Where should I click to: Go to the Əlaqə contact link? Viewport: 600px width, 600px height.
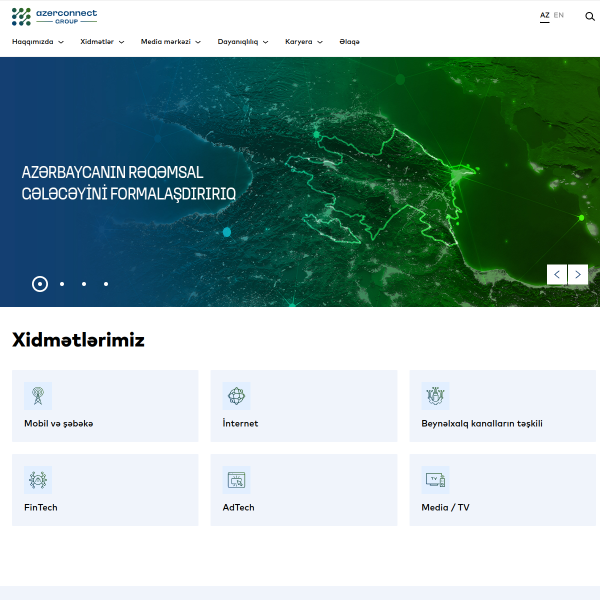point(349,42)
